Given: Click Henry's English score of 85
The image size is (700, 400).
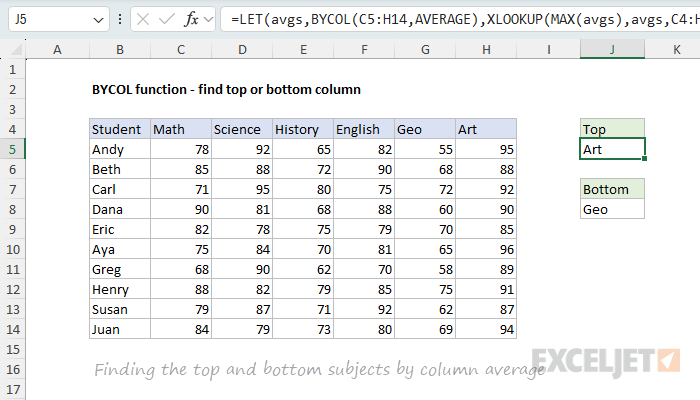Looking at the screenshot, I should pos(364,290).
